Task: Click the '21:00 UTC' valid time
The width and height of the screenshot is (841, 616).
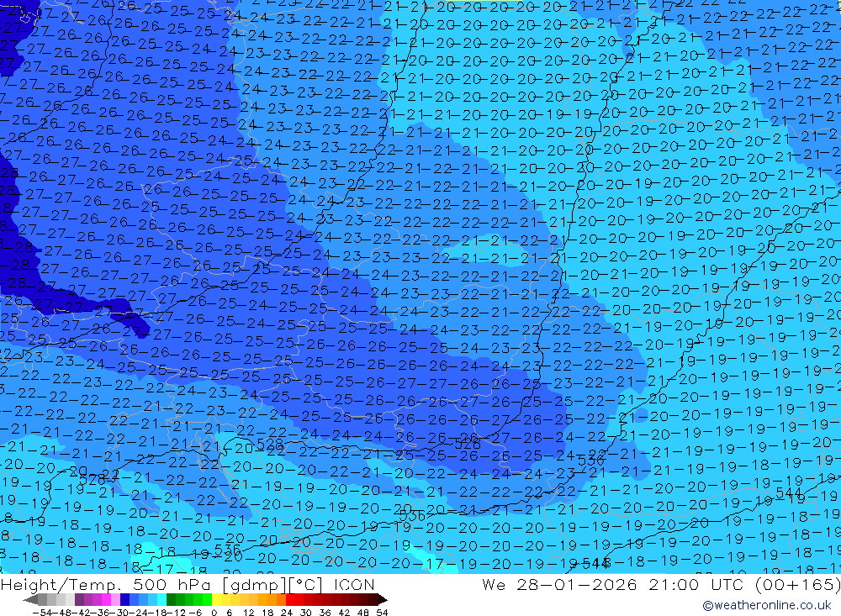Action: point(698,584)
